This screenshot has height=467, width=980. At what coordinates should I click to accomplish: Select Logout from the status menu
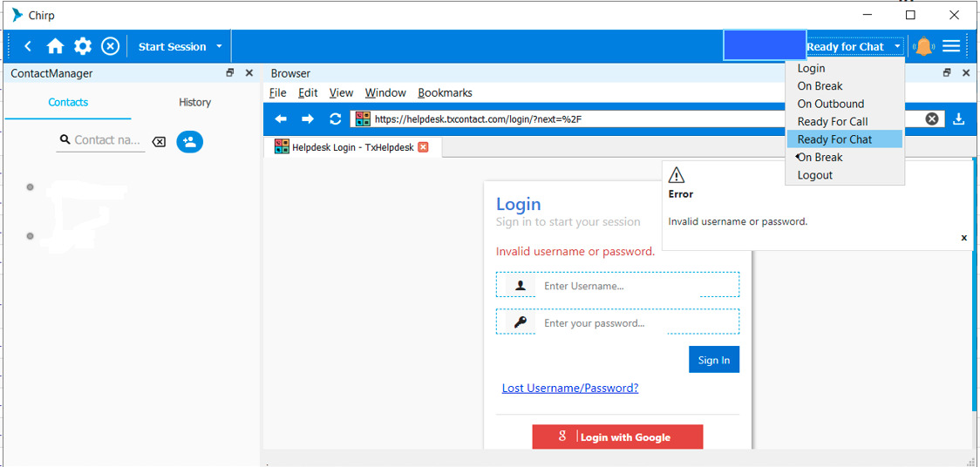(x=815, y=175)
